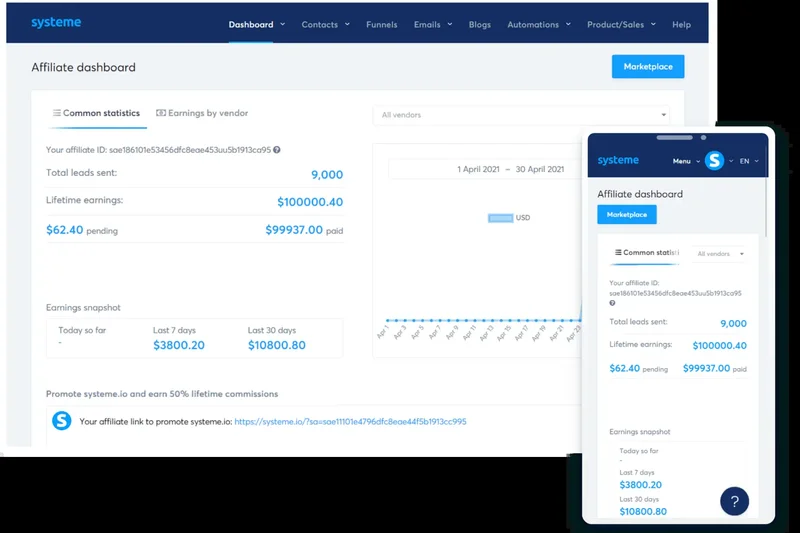
Task: Open the EN language dropdown
Action: click(749, 161)
